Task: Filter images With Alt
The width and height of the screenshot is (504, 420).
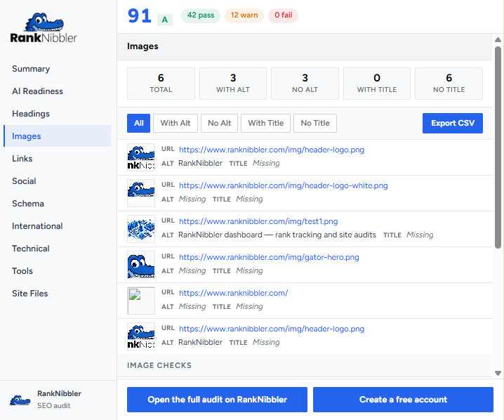Action: 175,123
